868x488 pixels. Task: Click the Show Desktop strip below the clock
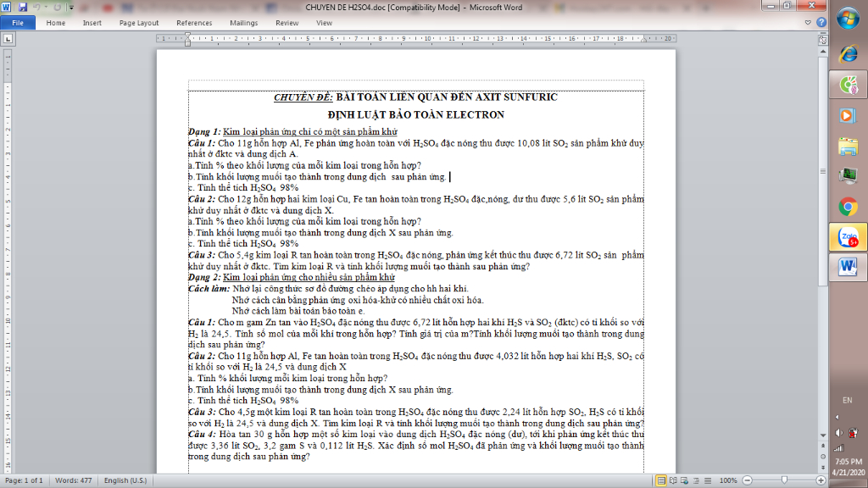click(x=849, y=484)
